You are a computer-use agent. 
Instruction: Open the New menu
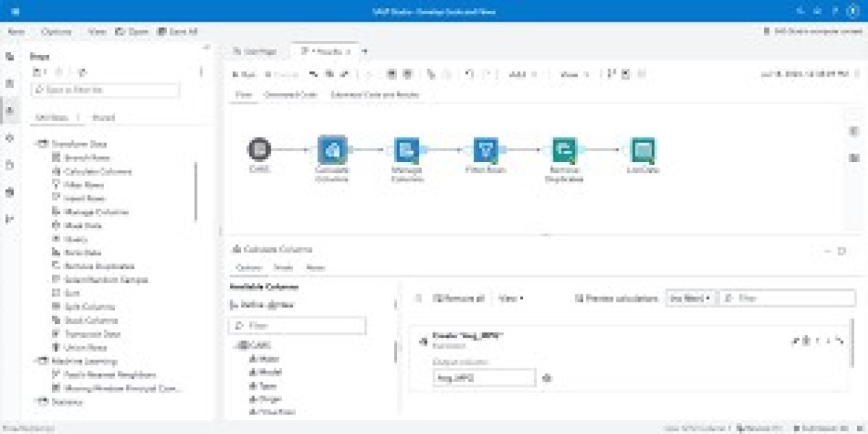pyautogui.click(x=16, y=32)
